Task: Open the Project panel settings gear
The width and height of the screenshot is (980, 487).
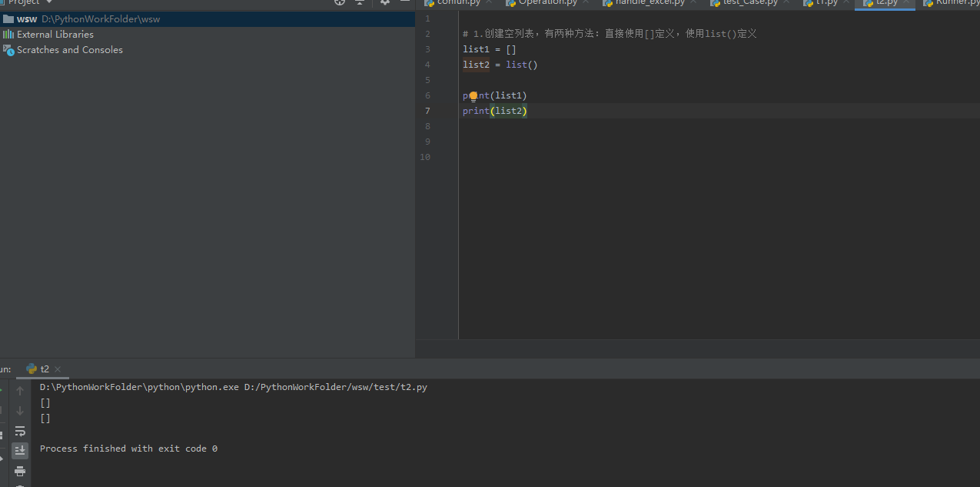Action: click(385, 3)
